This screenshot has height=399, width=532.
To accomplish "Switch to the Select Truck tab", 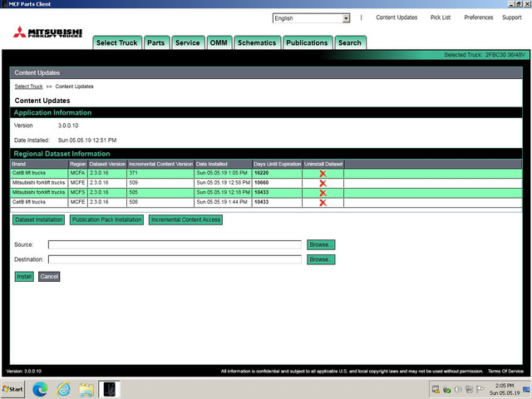I will 117,42.
